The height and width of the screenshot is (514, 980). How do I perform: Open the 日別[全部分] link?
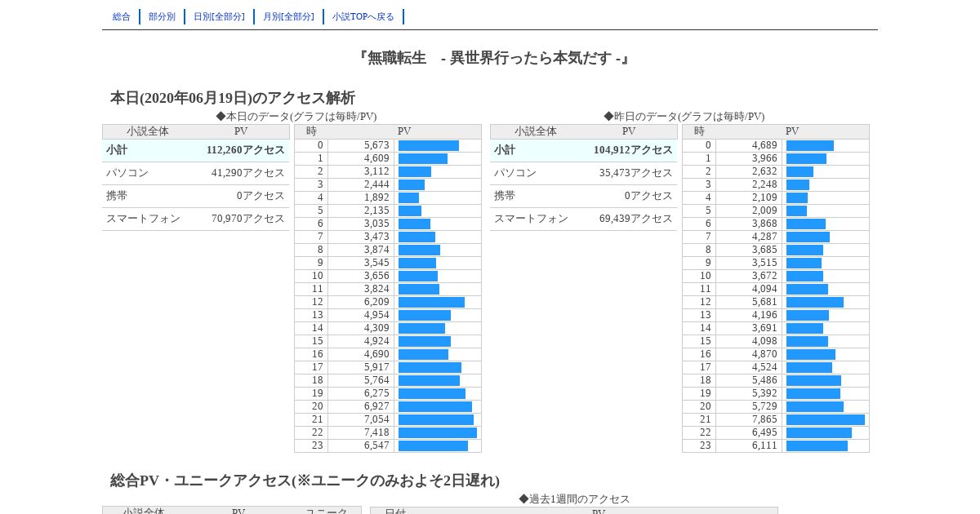pos(219,16)
